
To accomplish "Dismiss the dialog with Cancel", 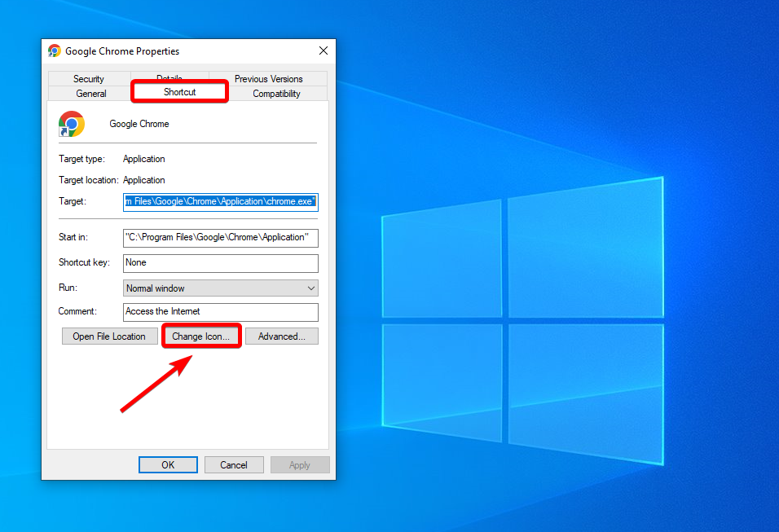I will pyautogui.click(x=234, y=464).
